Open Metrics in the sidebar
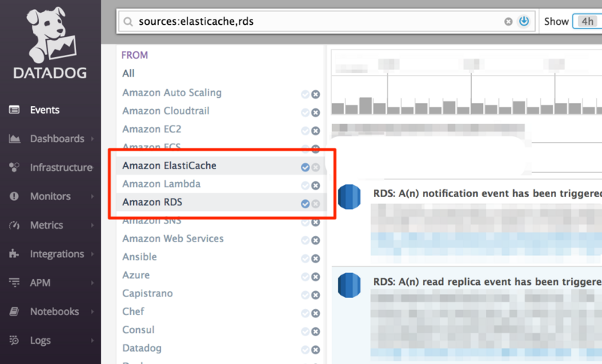This screenshot has height=364, width=602. tap(47, 225)
